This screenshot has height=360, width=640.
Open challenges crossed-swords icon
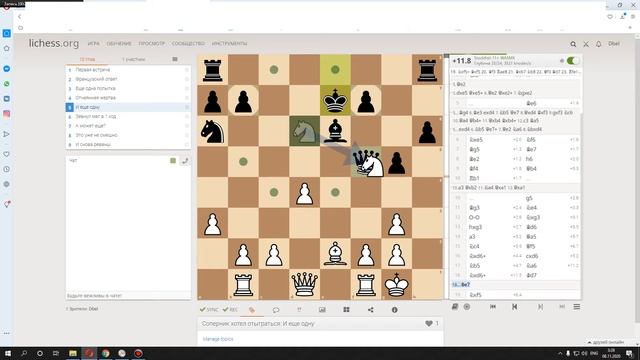[x=586, y=44]
